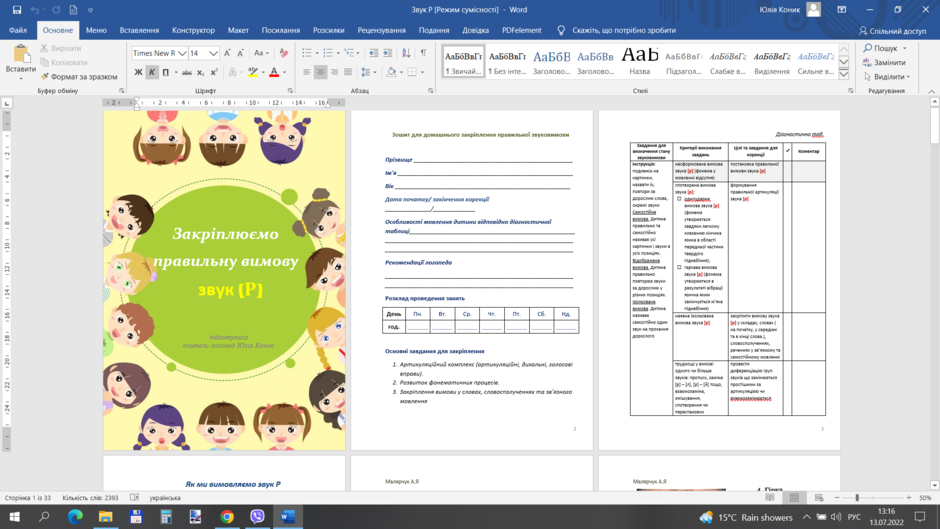This screenshot has height=529, width=940.
Task: Show paragraph marks and hidden symbols
Action: (x=423, y=53)
